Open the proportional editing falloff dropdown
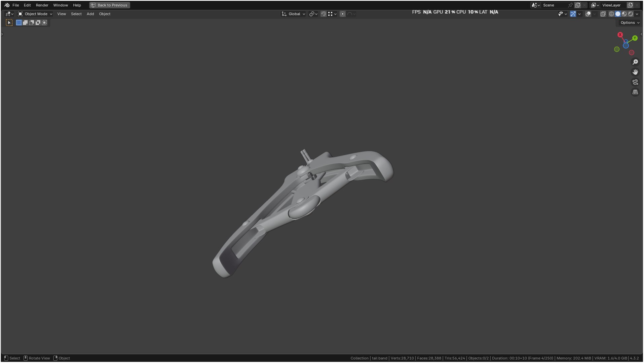 click(x=351, y=14)
